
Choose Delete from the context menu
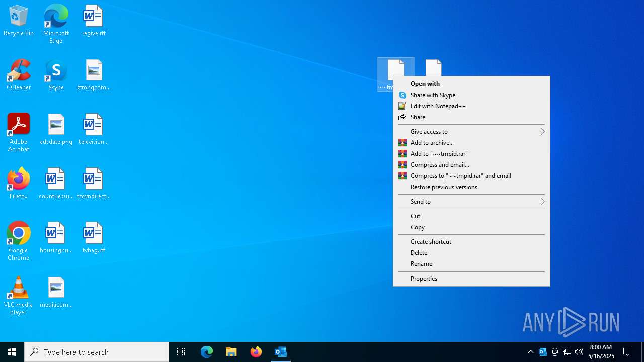(471, 253)
